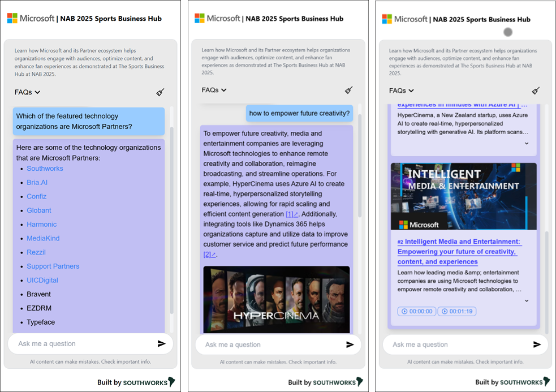The image size is (556, 392).
Task: Open the Harmonic partner link
Action: pyautogui.click(x=41, y=224)
